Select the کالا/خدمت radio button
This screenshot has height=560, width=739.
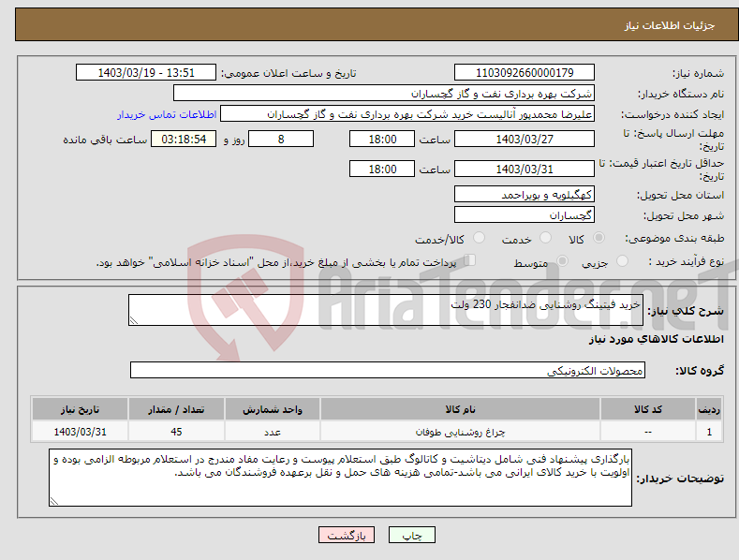click(479, 238)
